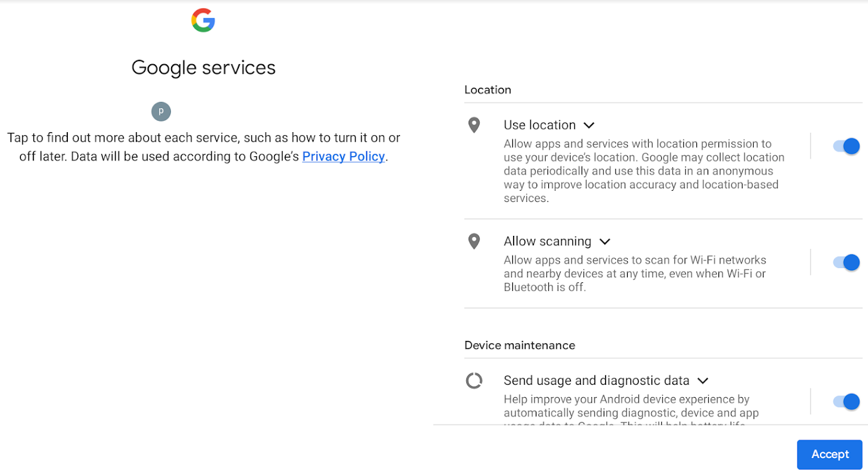868x473 pixels.
Task: Turn off the Use location switch
Action: pos(846,146)
